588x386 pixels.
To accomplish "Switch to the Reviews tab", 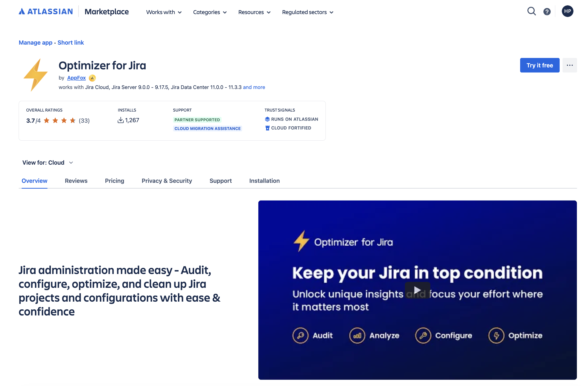I will pos(76,181).
